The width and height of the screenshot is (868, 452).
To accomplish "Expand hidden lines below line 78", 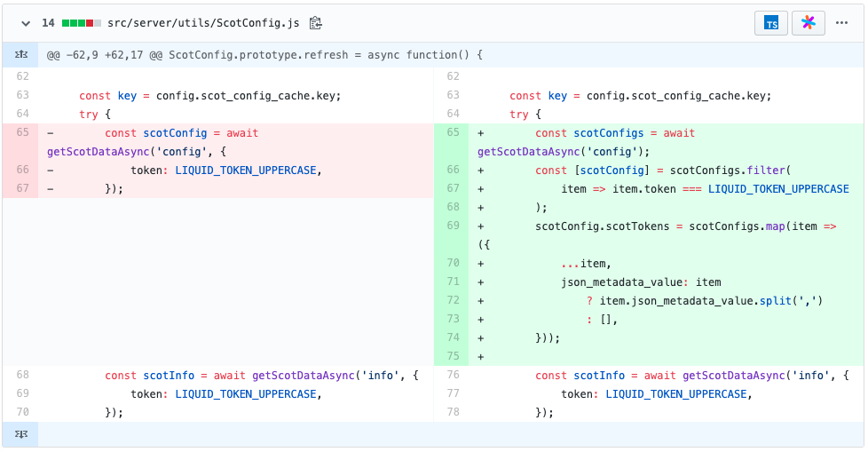I will click(20, 434).
